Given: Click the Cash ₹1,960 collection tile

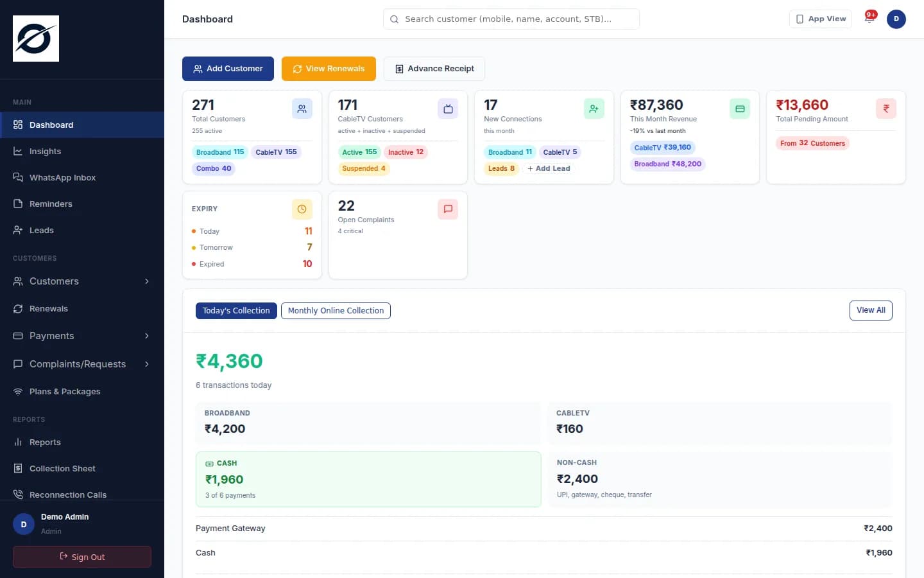Looking at the screenshot, I should [368, 479].
